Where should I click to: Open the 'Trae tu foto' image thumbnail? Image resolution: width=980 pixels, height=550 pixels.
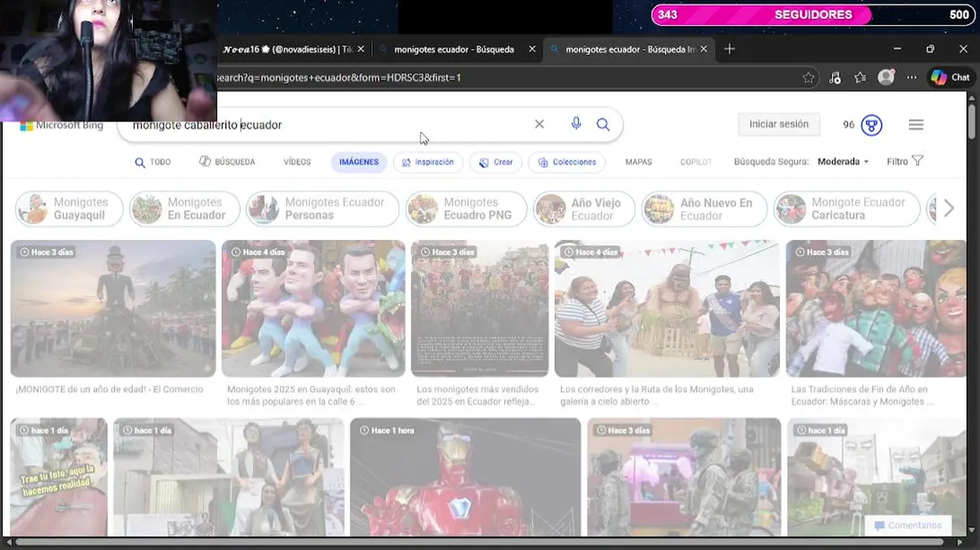(59, 477)
